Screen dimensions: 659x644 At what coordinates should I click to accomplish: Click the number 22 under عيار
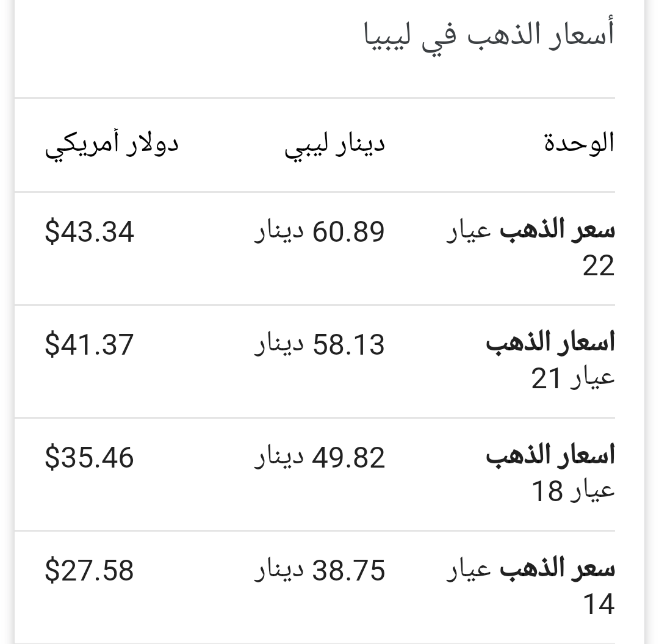coord(599,266)
